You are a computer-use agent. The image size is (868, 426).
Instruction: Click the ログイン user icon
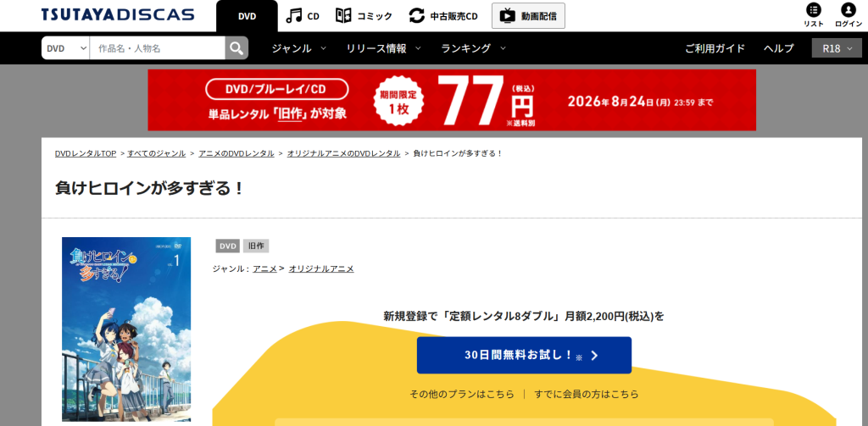pos(848,15)
